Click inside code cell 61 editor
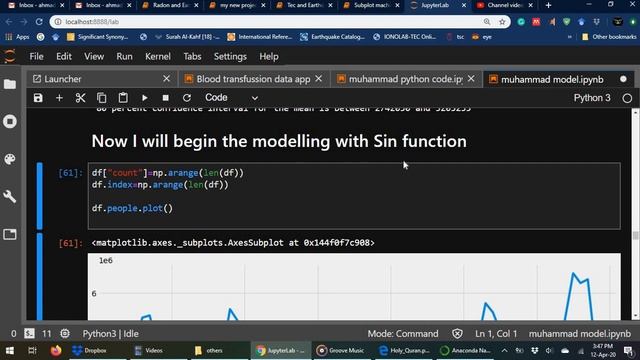Image resolution: width=640 pixels, height=360 pixels. click(x=354, y=196)
